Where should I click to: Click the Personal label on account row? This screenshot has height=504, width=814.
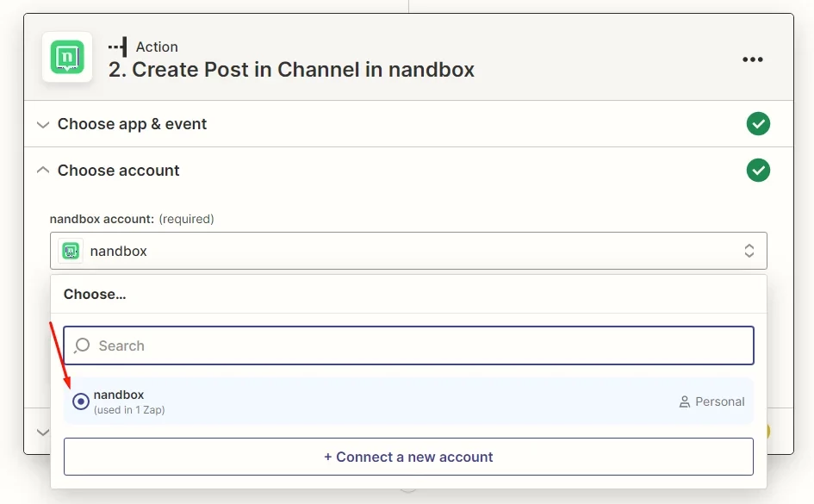(x=719, y=401)
